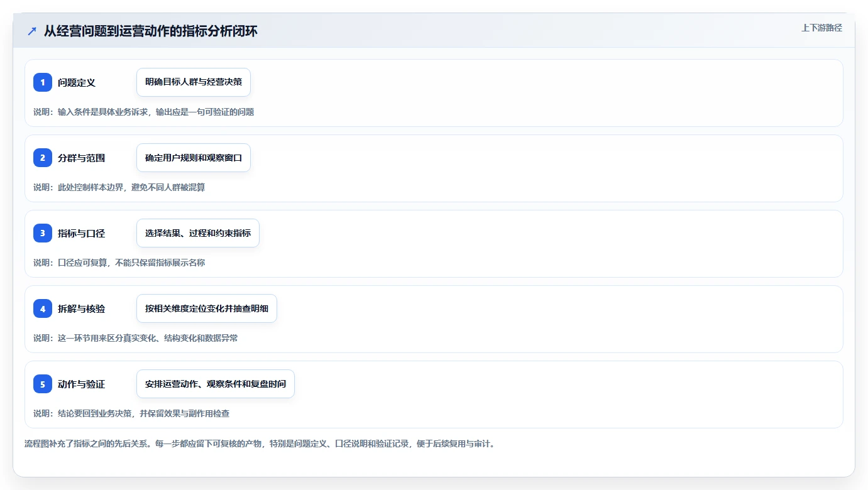Click the 确定用户规则和观察窗口 chip
Screen dimensions: 868x490
194,158
